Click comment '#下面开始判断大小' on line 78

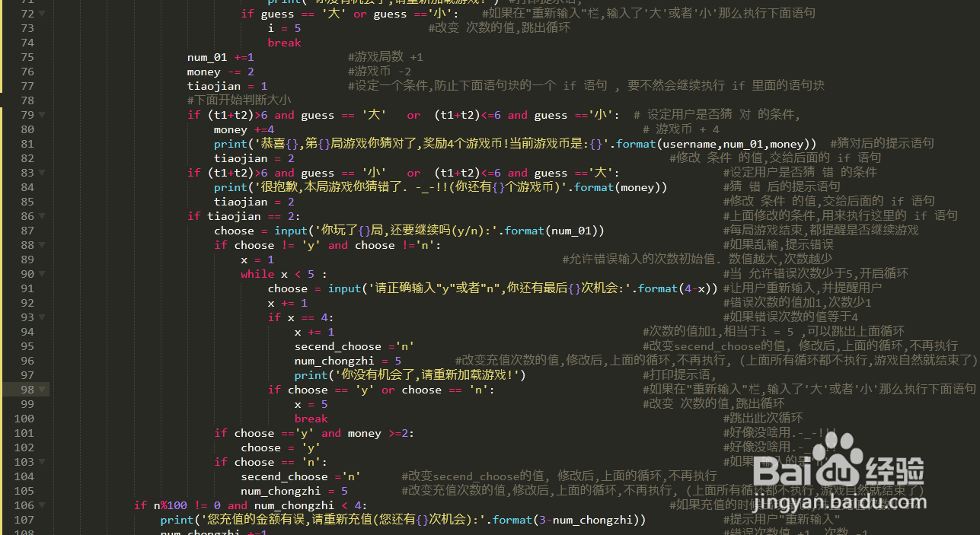[239, 100]
